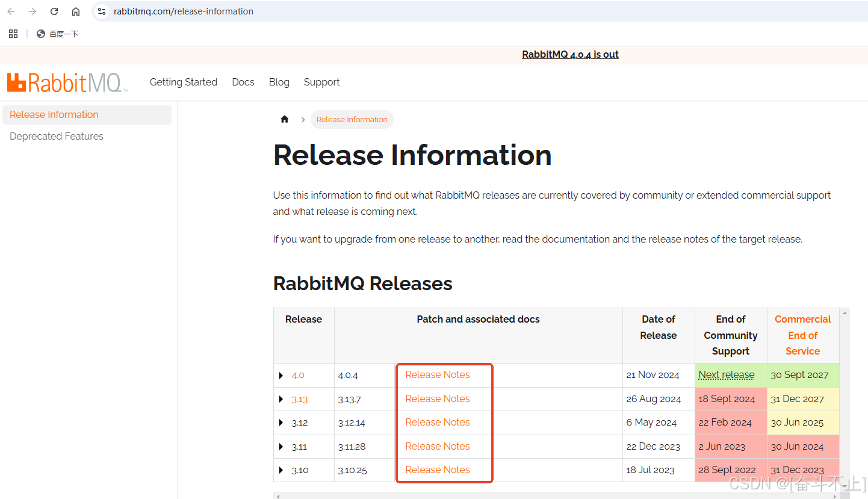Click the home icon in the breadcrumb
This screenshot has width=868, height=499.
[x=285, y=119]
